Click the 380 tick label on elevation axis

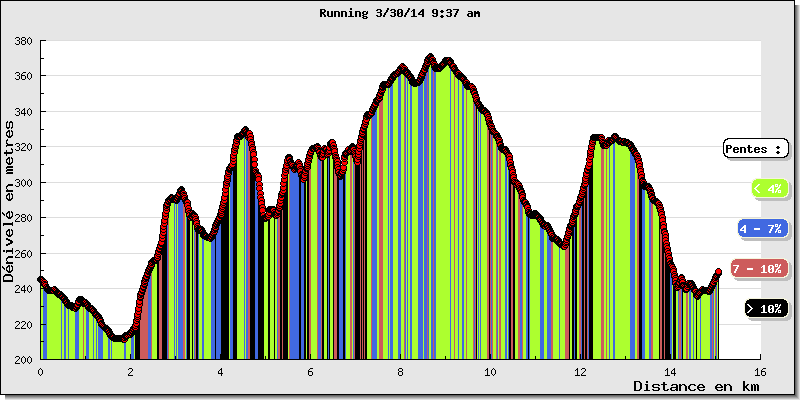pyautogui.click(x=23, y=40)
